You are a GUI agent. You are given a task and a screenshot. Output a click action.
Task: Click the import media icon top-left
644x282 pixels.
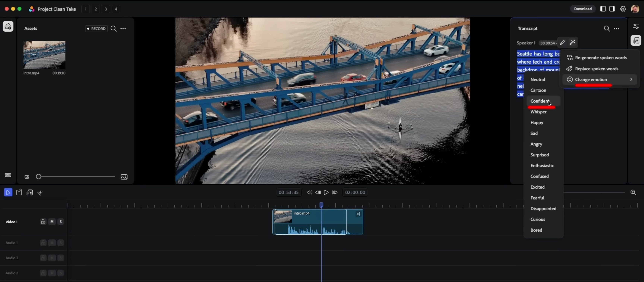pyautogui.click(x=8, y=26)
